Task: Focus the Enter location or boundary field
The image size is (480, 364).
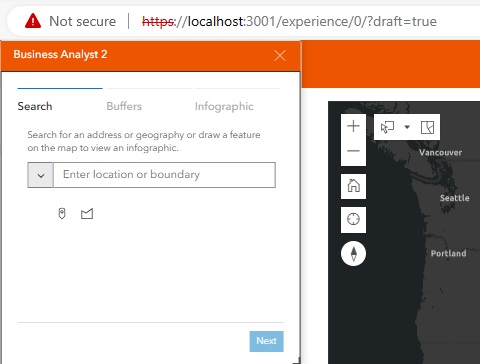Action: click(164, 175)
